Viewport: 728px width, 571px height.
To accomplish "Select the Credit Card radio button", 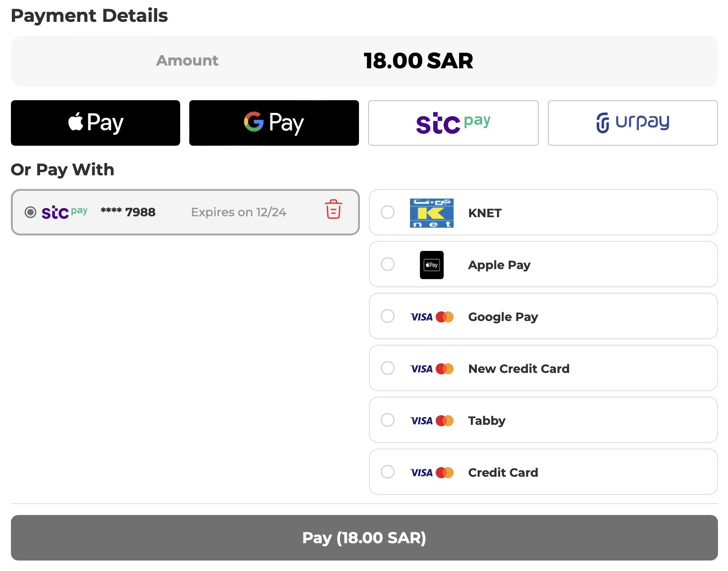I will (x=388, y=472).
